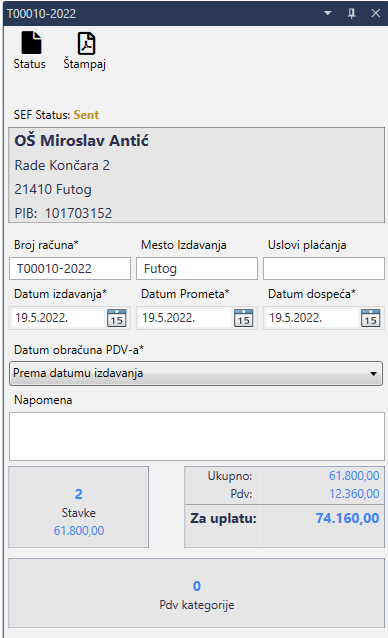Screen dimensions: 388x638
Task: Click the Napomena text area
Action: 197,436
